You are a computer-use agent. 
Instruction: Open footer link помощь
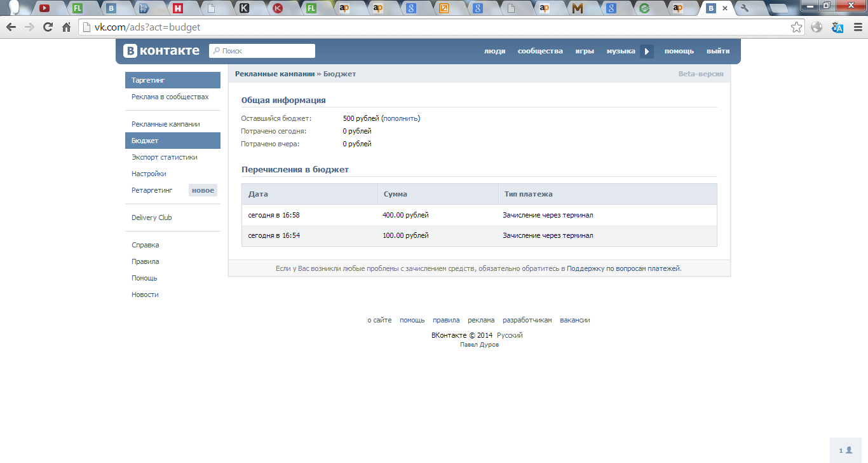pyautogui.click(x=412, y=320)
